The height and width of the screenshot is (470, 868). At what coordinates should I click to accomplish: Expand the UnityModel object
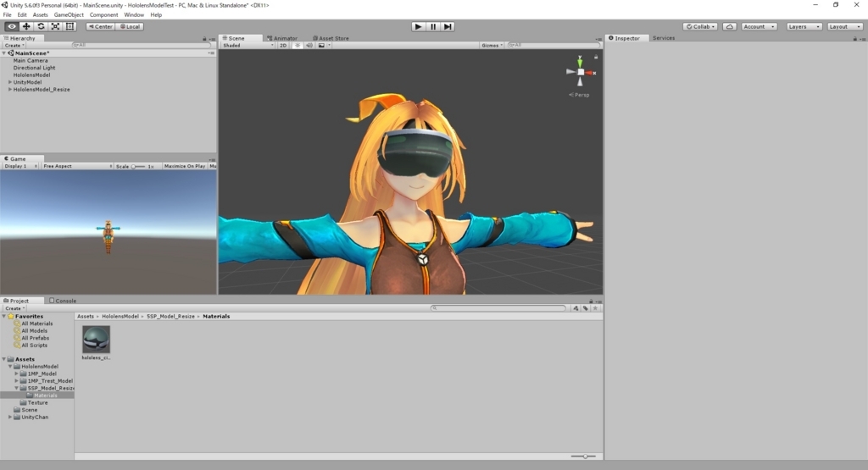[x=10, y=82]
